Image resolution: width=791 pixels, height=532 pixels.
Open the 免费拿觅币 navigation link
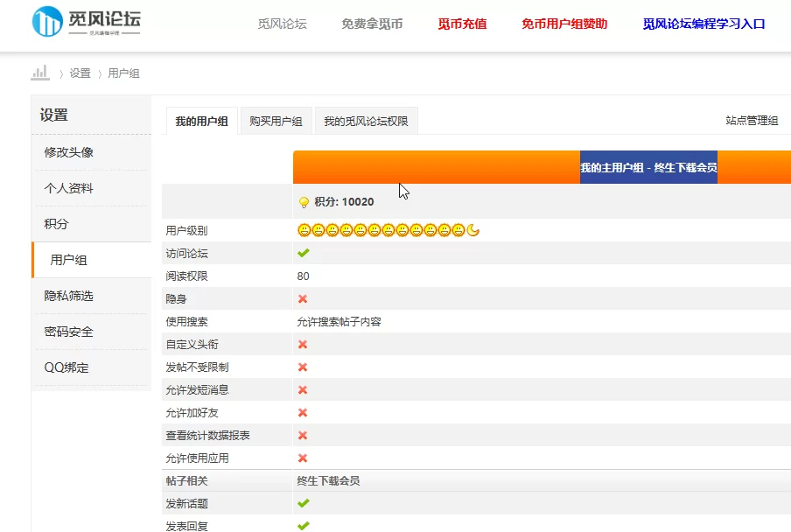tap(372, 24)
